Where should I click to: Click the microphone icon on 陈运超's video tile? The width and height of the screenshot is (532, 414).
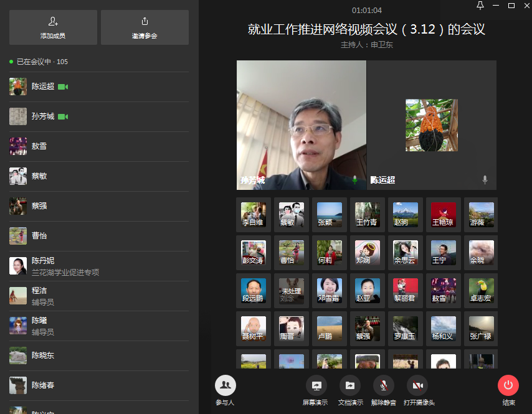pyautogui.click(x=485, y=180)
